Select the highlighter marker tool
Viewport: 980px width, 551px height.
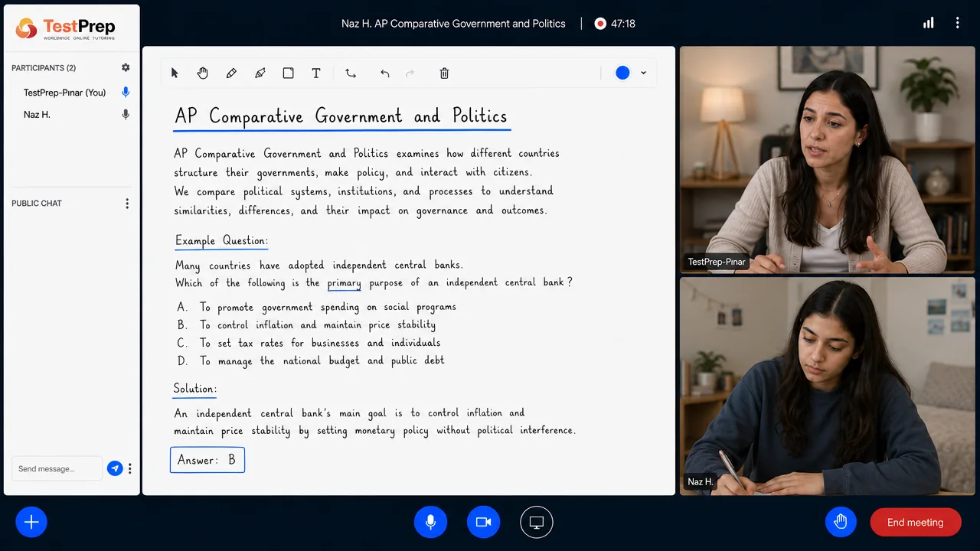click(x=260, y=73)
